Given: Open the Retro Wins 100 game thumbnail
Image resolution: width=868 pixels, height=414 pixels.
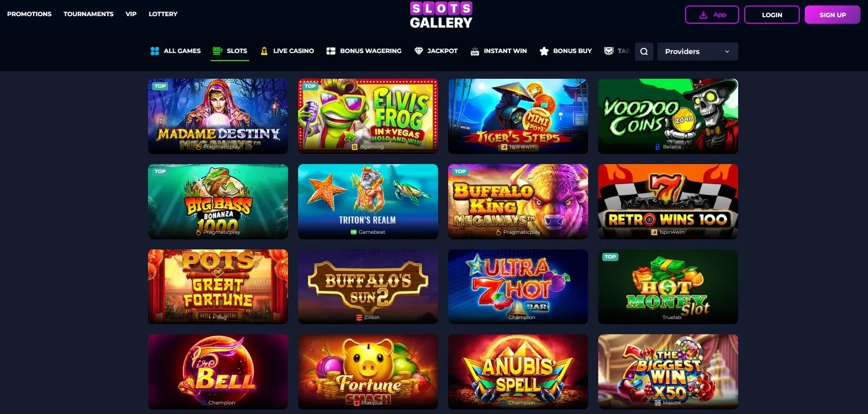Looking at the screenshot, I should pos(668,201).
